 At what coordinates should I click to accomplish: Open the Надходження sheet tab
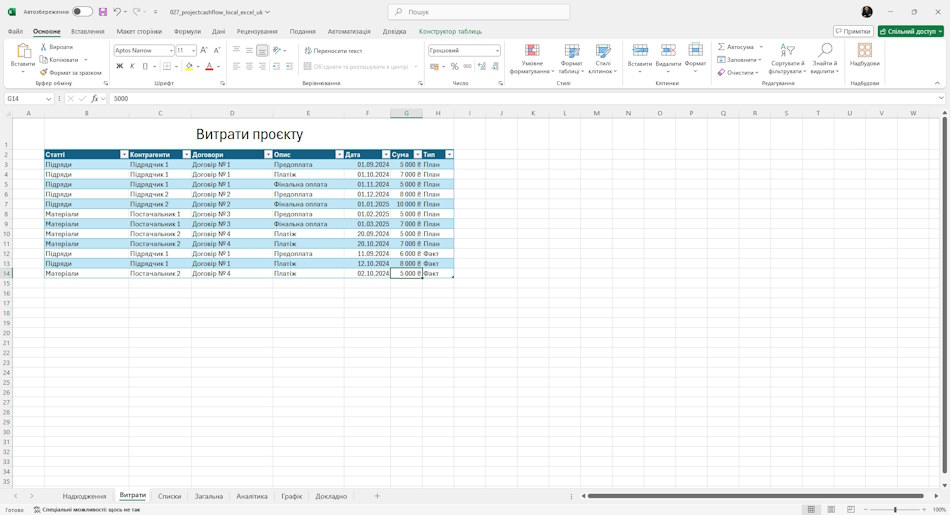pyautogui.click(x=84, y=496)
